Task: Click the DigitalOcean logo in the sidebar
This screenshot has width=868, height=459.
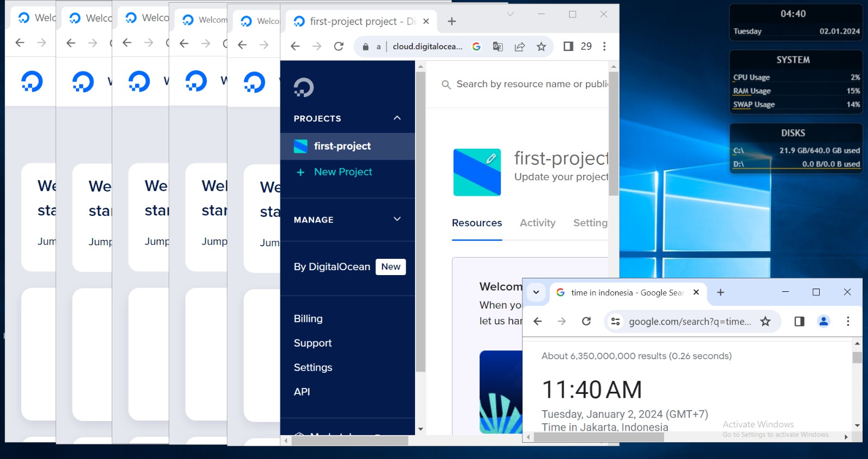Action: pos(304,87)
